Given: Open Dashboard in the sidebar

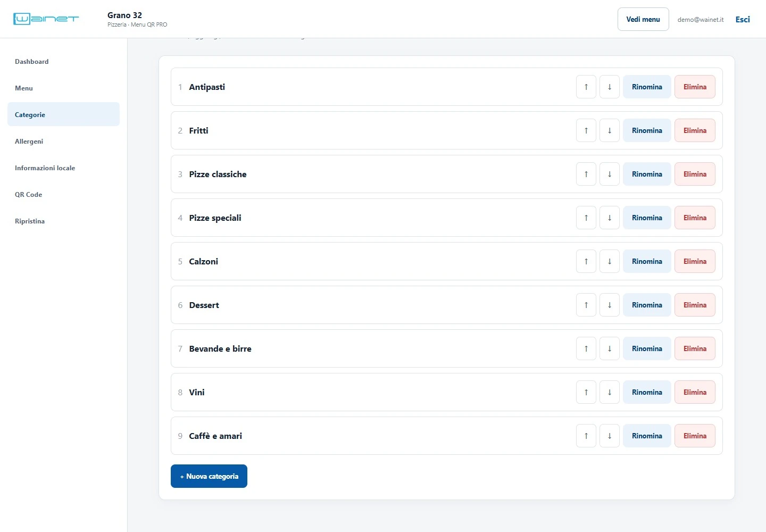Looking at the screenshot, I should pos(63,61).
